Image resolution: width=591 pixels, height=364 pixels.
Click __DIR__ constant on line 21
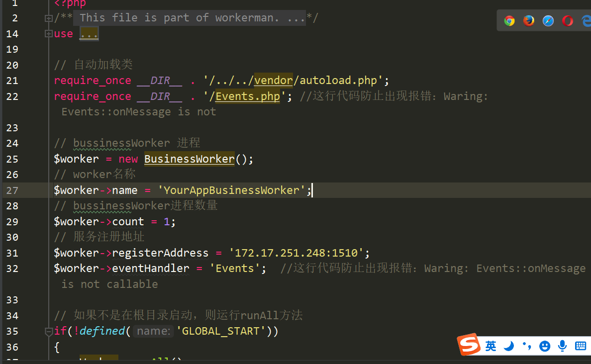160,80
